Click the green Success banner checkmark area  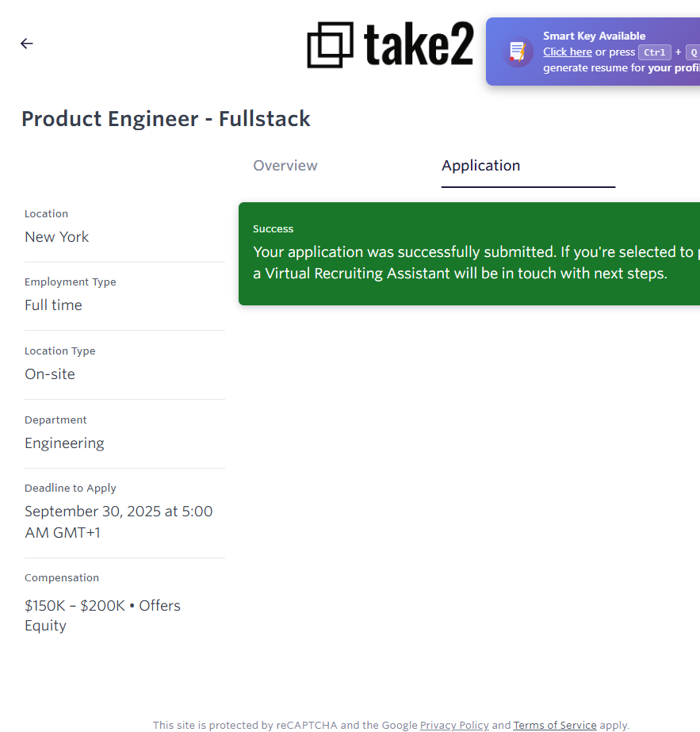273,228
